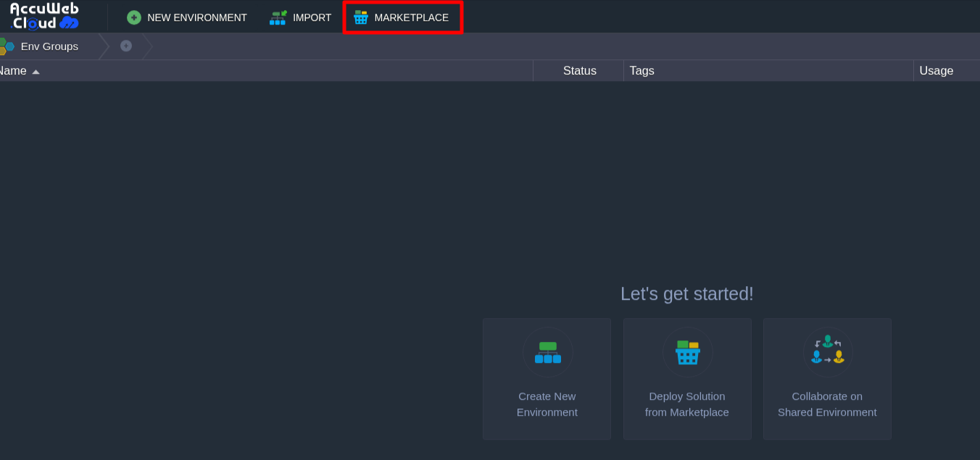Screen dimensions: 980x460
Task: Click the Collaborate on Shared Environment icon
Action: point(827,351)
